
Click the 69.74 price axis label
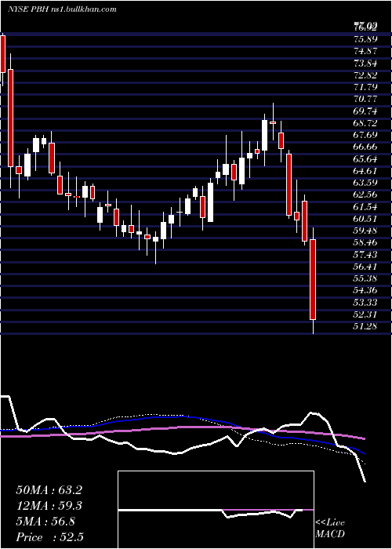coord(365,111)
